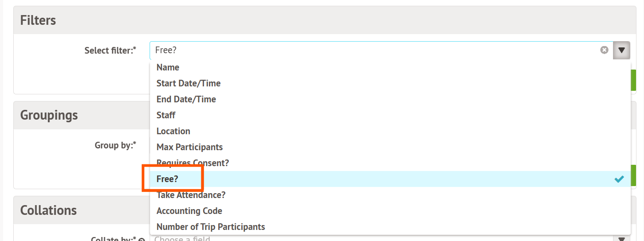Select 'Staff' as the filter
This screenshot has width=644, height=241.
click(x=166, y=115)
